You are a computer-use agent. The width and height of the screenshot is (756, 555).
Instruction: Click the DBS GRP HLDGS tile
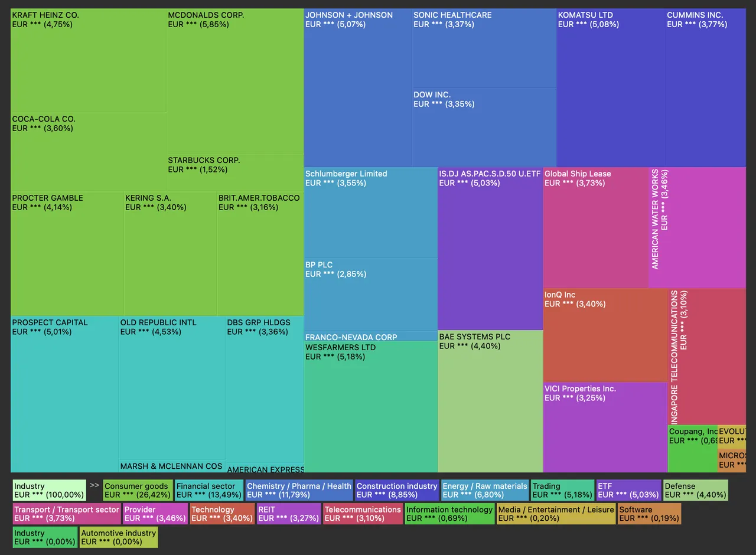pos(265,389)
